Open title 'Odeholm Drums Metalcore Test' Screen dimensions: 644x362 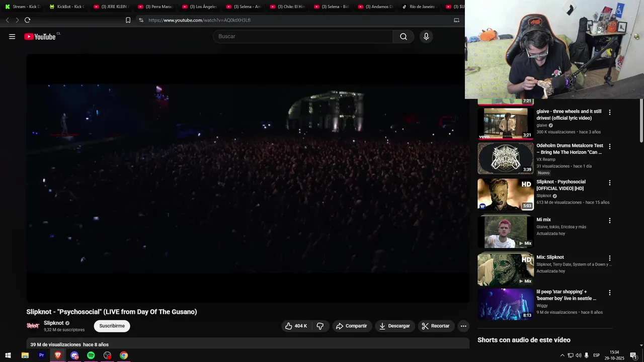[570, 149]
